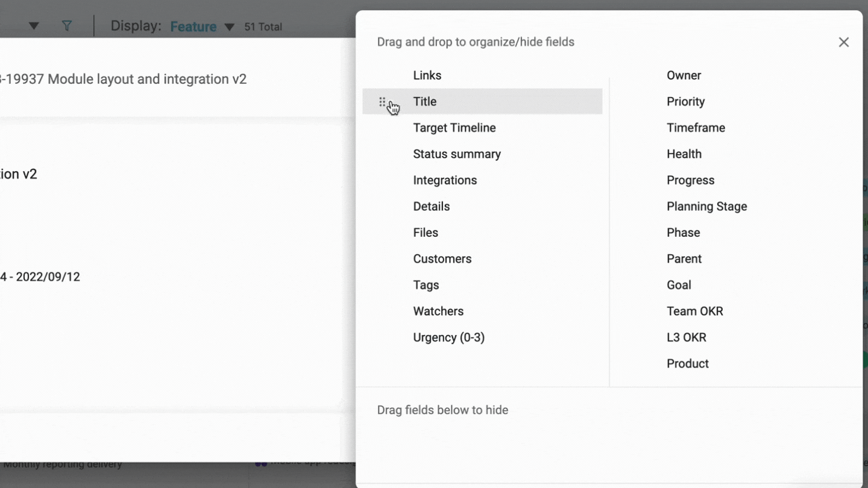Click the Owner field item
Image resolution: width=868 pixels, height=488 pixels.
click(x=684, y=75)
